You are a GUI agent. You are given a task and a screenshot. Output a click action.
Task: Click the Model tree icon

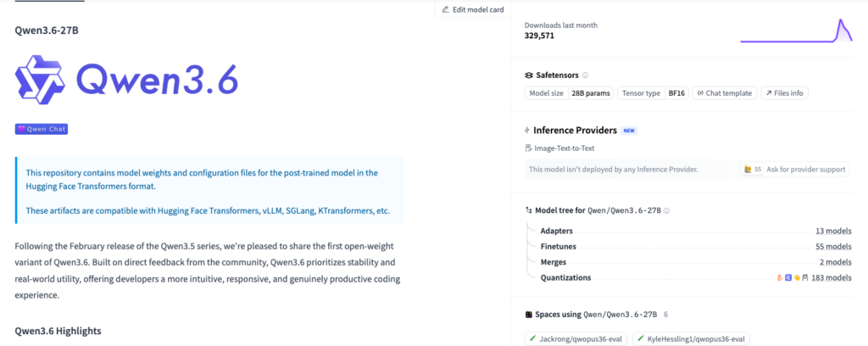tap(529, 209)
